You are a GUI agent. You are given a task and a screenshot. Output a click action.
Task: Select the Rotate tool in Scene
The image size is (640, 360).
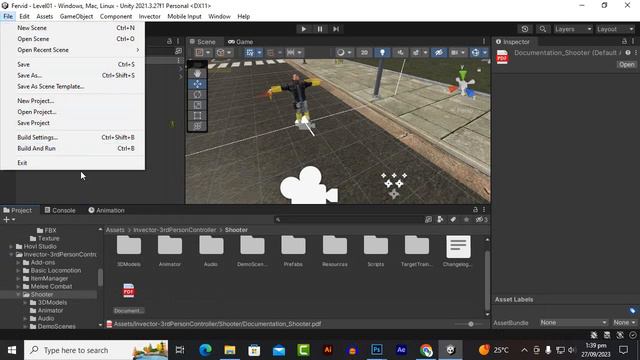pyautogui.click(x=197, y=95)
